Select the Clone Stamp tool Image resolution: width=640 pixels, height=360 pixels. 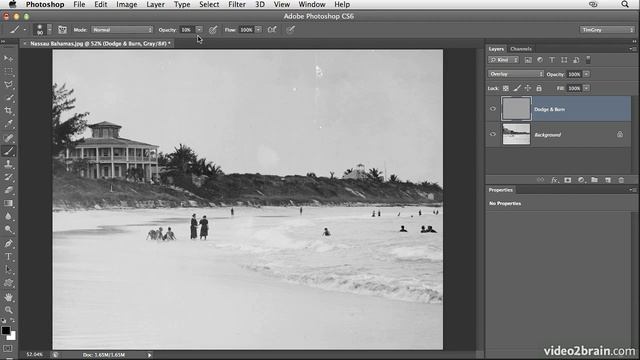click(x=8, y=164)
